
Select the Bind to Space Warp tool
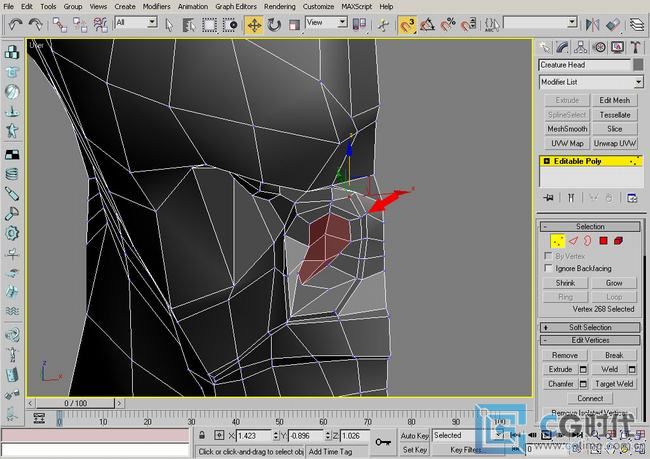click(x=100, y=25)
